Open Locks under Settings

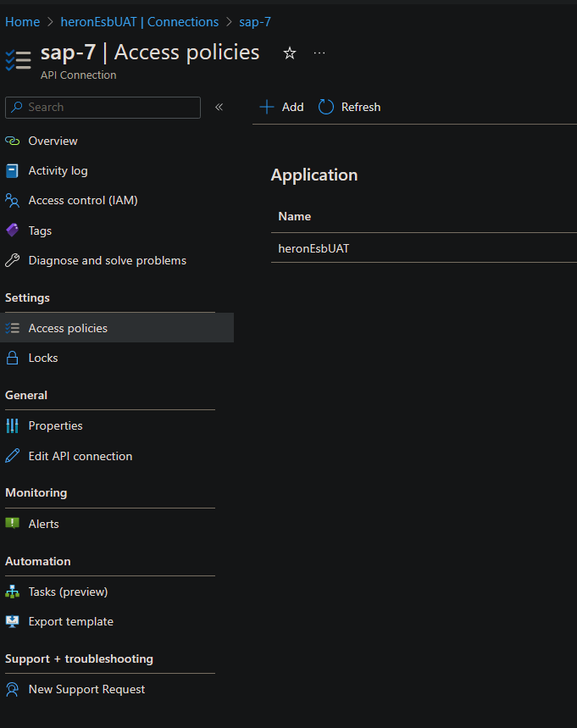pyautogui.click(x=43, y=358)
